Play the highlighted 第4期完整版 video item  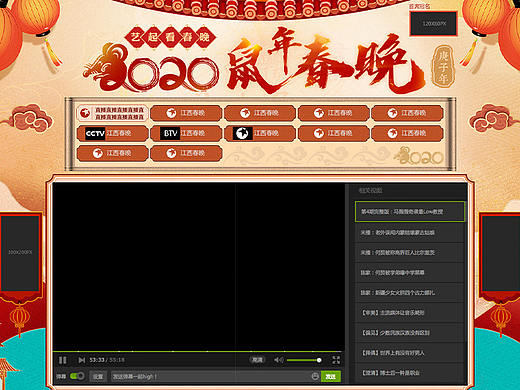(410, 212)
